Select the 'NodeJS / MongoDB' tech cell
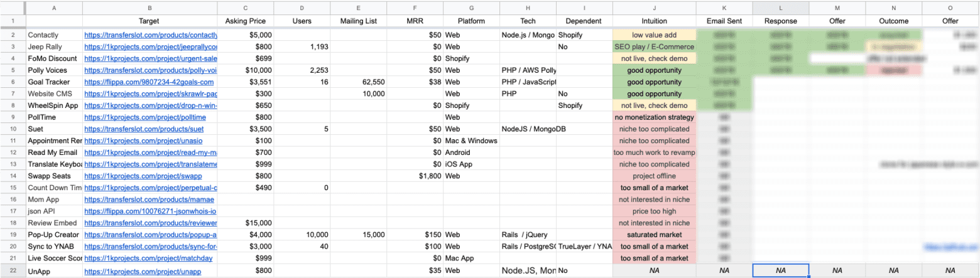This screenshot has height=278, width=980. coord(528,129)
